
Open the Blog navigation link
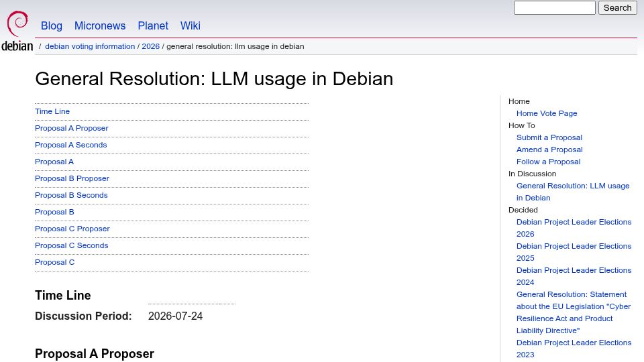52,26
